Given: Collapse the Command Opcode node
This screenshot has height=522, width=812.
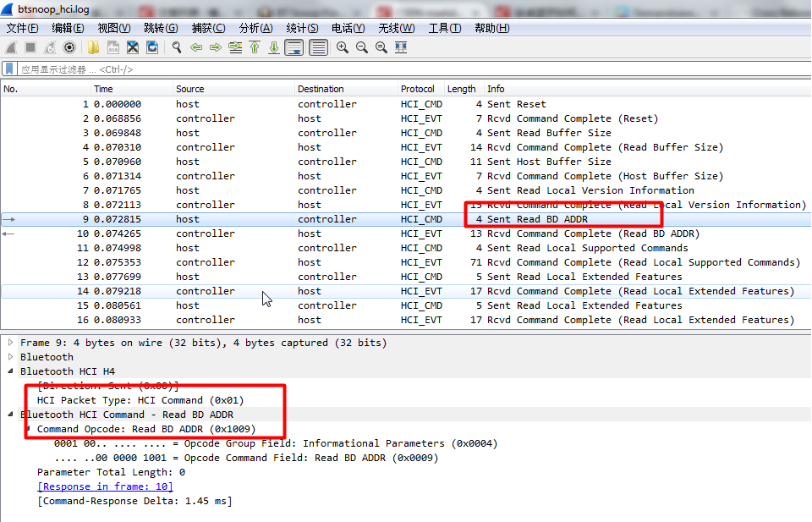Looking at the screenshot, I should coord(28,429).
